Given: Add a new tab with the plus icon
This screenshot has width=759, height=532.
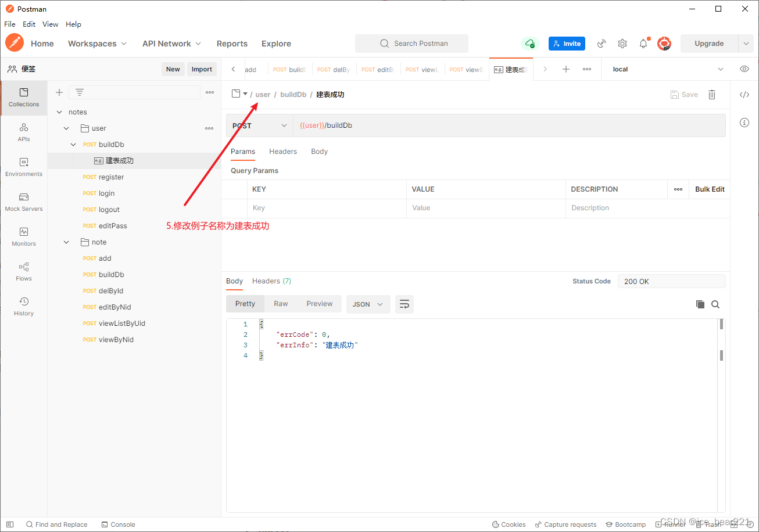Looking at the screenshot, I should pyautogui.click(x=566, y=69).
